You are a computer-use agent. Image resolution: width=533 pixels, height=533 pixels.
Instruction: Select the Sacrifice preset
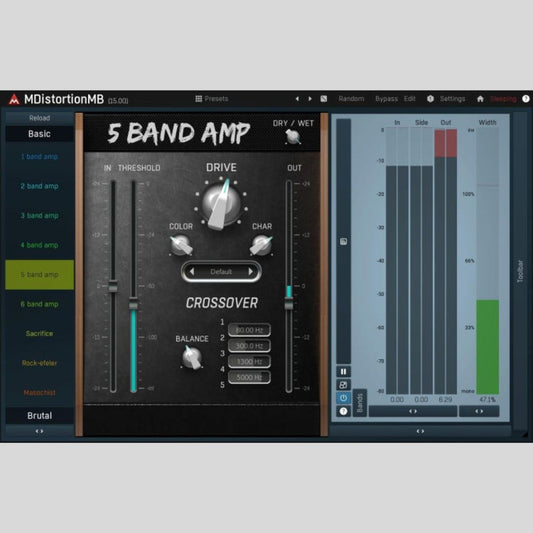coord(39,333)
